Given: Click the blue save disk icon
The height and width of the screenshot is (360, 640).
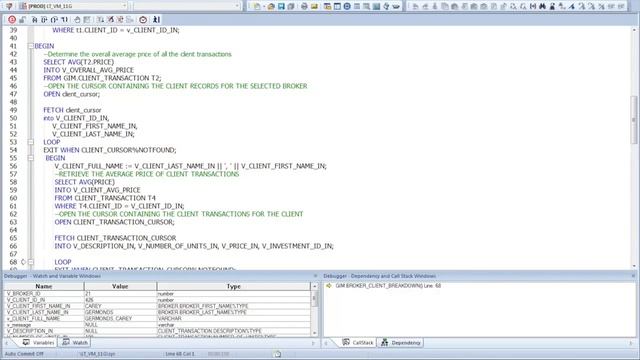Looking at the screenshot, I should [281, 6].
